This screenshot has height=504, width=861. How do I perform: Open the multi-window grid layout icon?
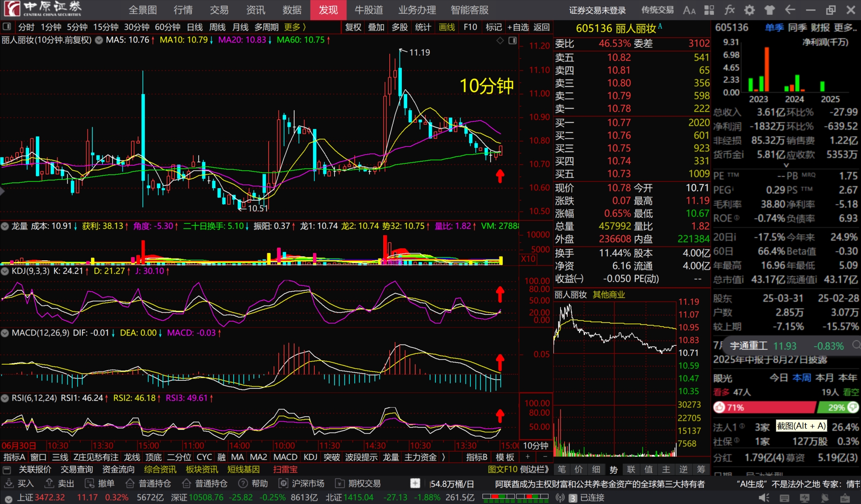click(709, 10)
